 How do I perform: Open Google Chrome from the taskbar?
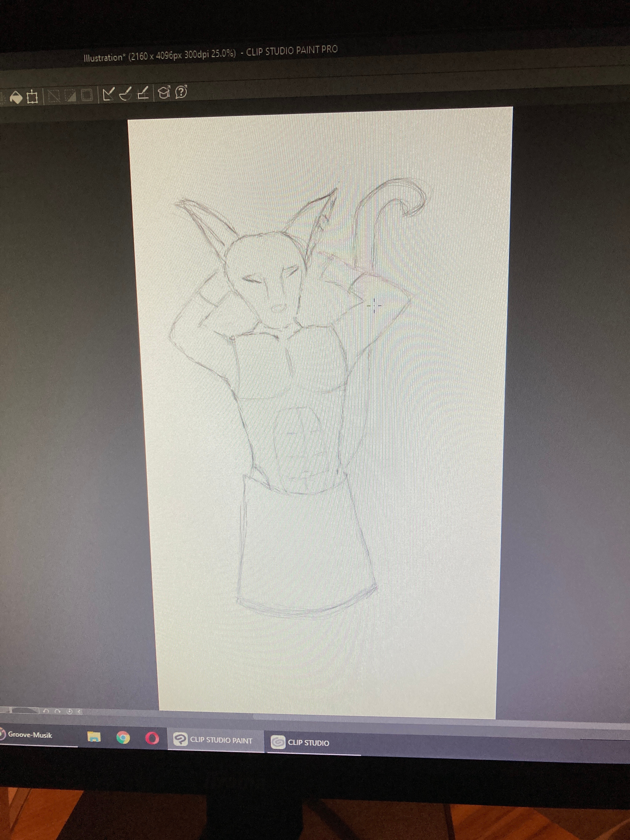click(x=123, y=737)
